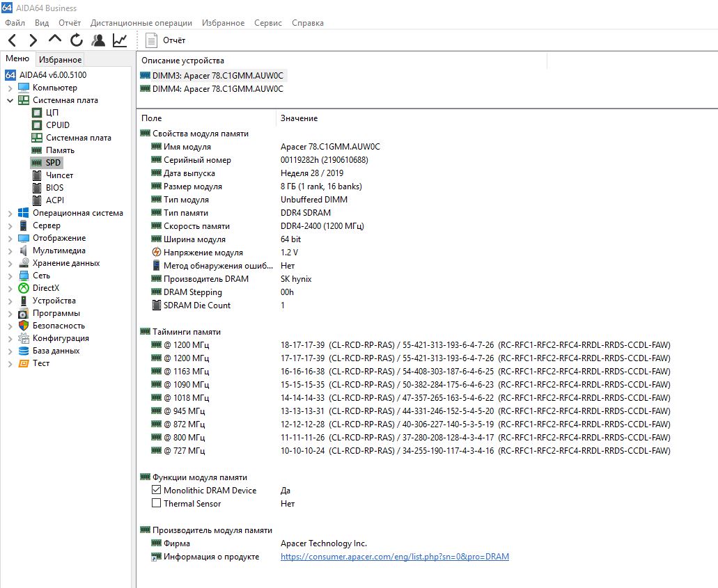Click the Устройства device icon
The width and height of the screenshot is (718, 588).
[24, 301]
